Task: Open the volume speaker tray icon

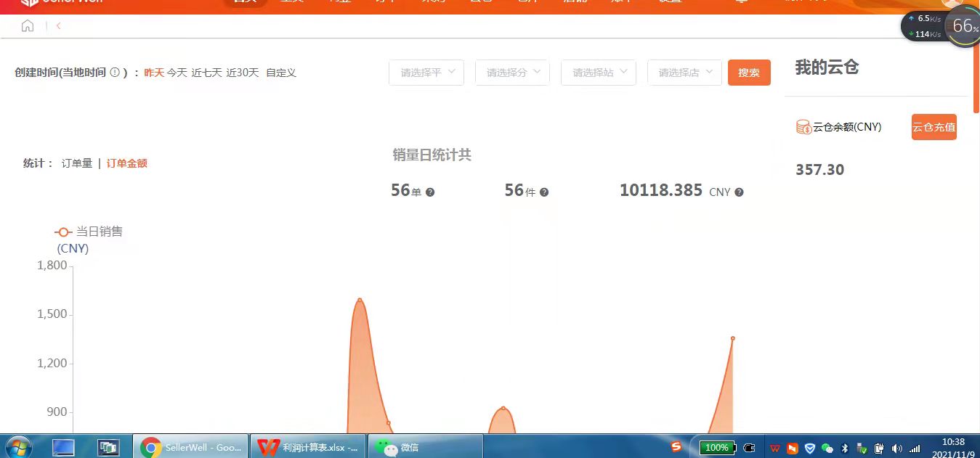Action: (x=897, y=449)
